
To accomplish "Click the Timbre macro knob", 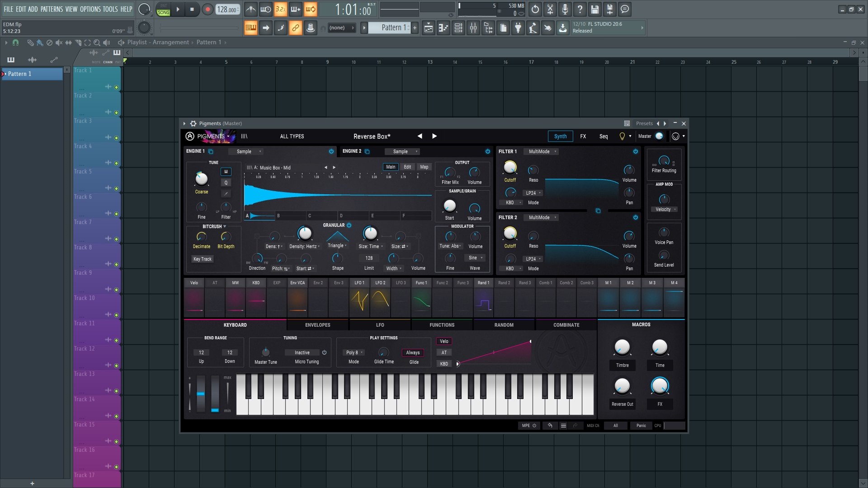I will tap(622, 347).
